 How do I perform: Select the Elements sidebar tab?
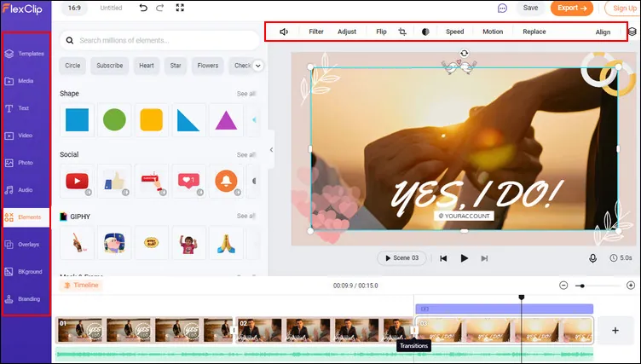[x=26, y=217]
